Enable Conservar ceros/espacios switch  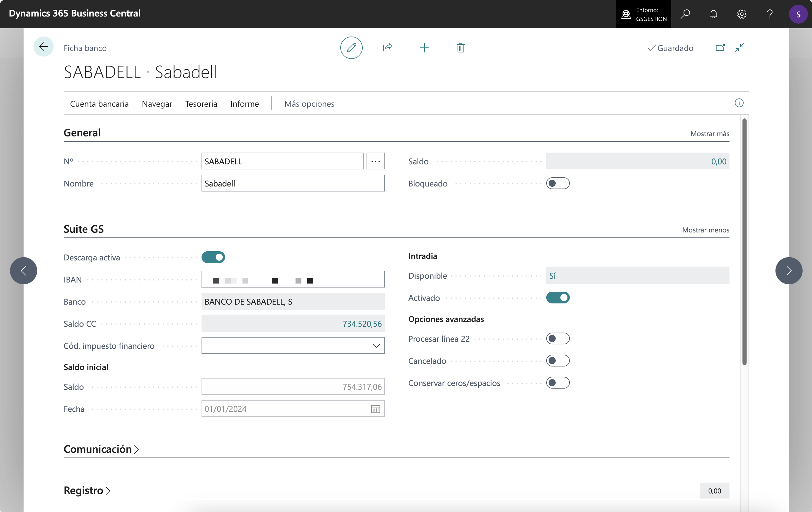point(558,383)
